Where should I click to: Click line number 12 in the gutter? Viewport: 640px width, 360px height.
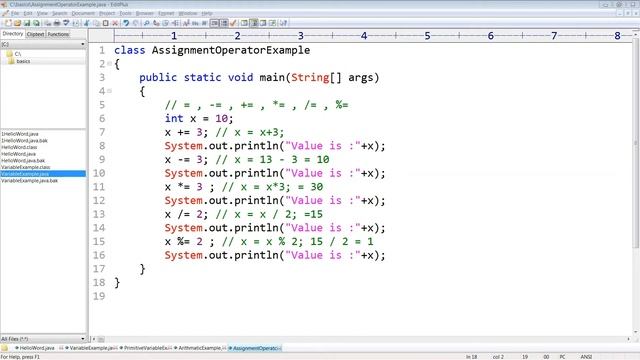pos(99,200)
